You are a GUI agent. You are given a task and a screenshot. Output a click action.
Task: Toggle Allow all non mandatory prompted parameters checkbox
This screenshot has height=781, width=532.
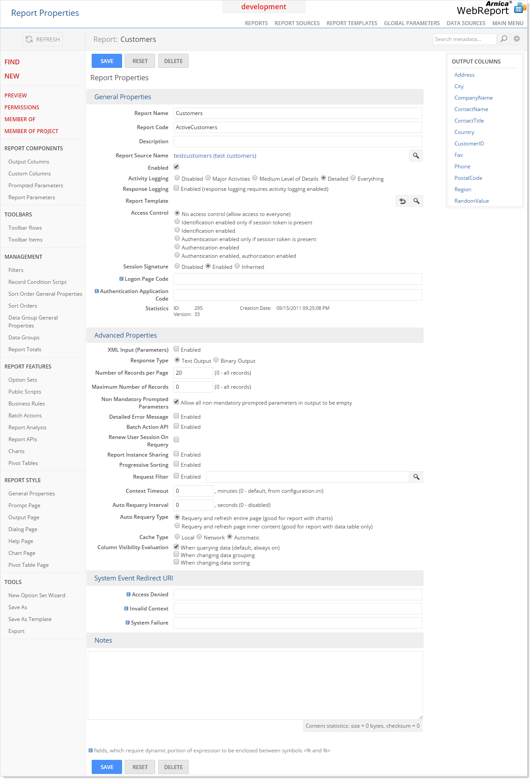pyautogui.click(x=176, y=402)
